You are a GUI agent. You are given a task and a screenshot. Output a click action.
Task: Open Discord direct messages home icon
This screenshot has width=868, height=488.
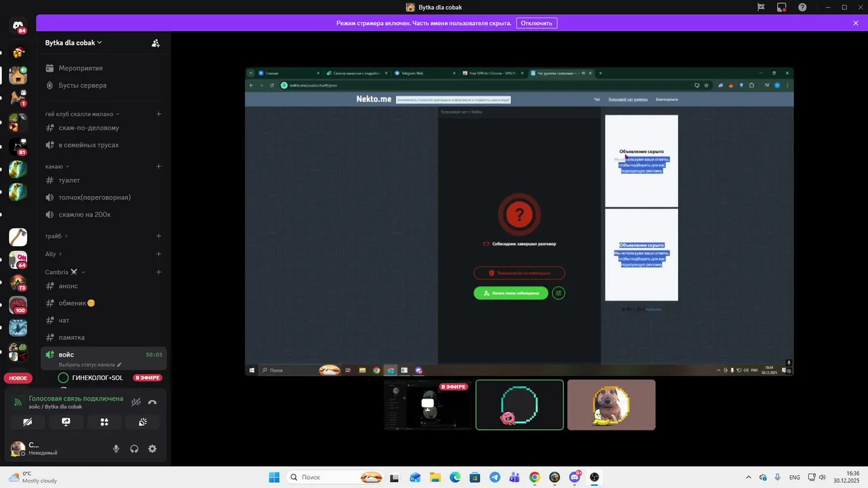[x=18, y=26]
